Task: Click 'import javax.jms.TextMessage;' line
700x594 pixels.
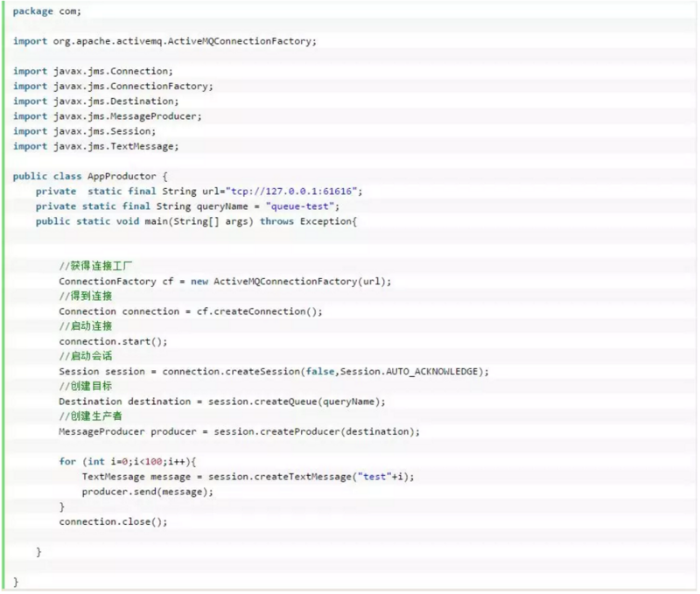Action: (95, 146)
